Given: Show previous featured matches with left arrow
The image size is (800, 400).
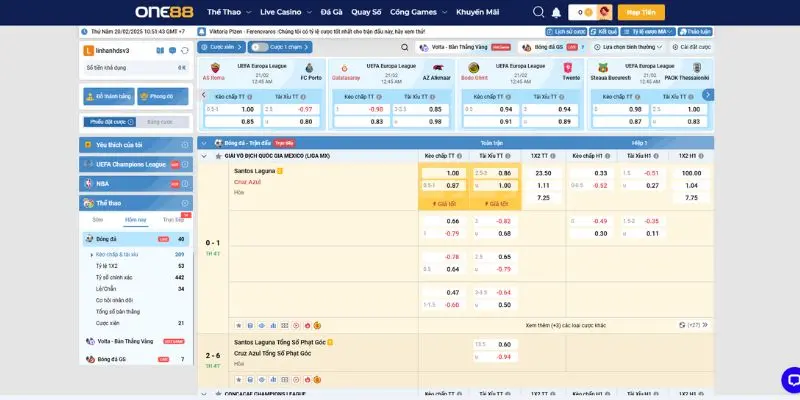Looking at the screenshot, I should tap(203, 95).
